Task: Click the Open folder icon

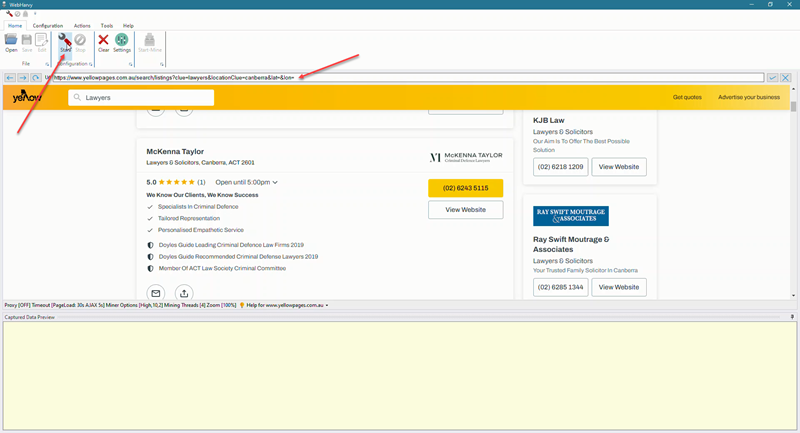Action: pyautogui.click(x=11, y=40)
